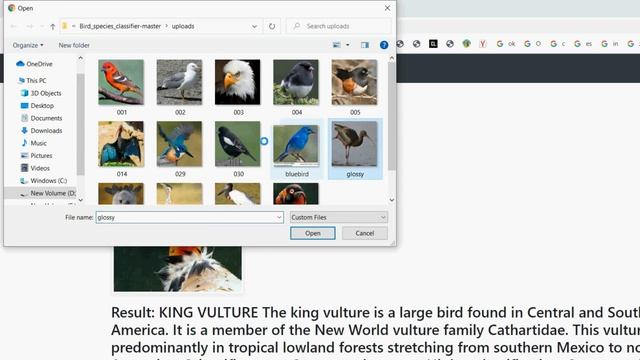The height and width of the screenshot is (360, 640).
Task: Click the Cancel button
Action: point(364,233)
